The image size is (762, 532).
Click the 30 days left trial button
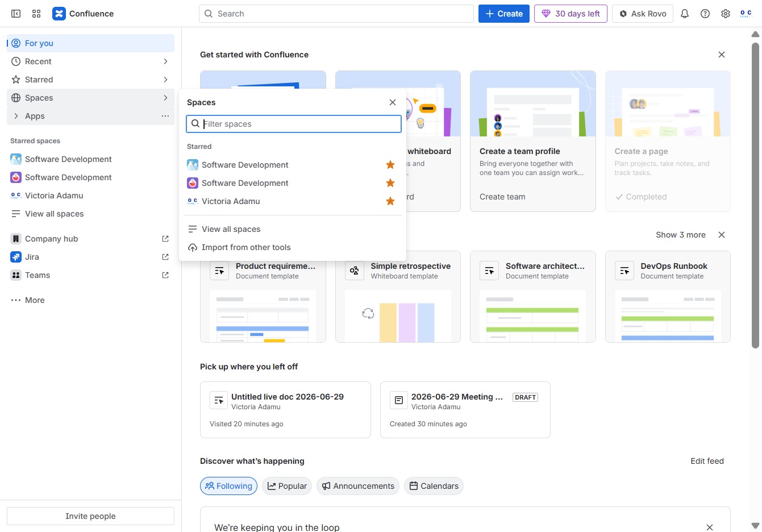[x=571, y=14]
